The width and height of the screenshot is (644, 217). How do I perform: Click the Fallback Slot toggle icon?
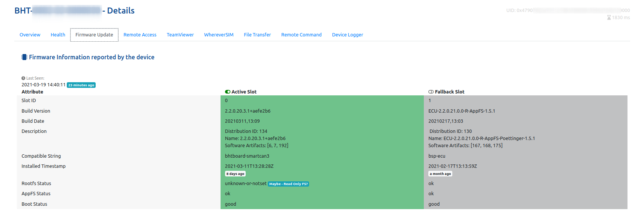pos(431,92)
